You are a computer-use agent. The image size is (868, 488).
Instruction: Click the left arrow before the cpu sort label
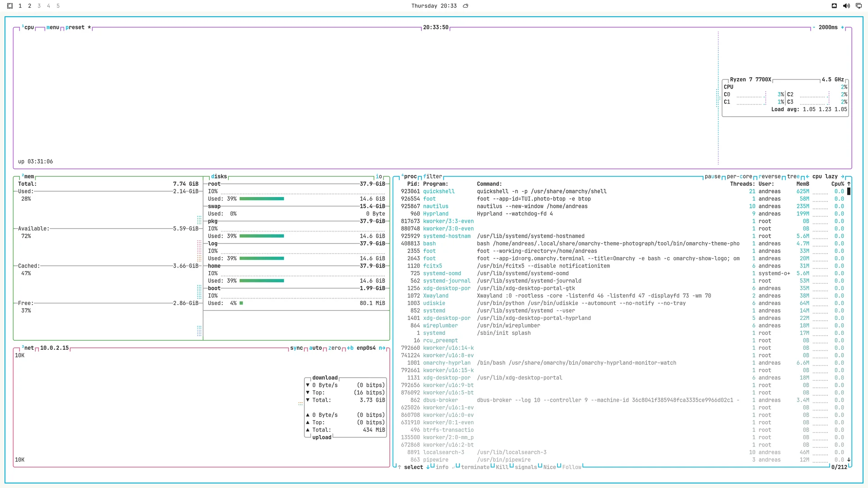(x=807, y=177)
